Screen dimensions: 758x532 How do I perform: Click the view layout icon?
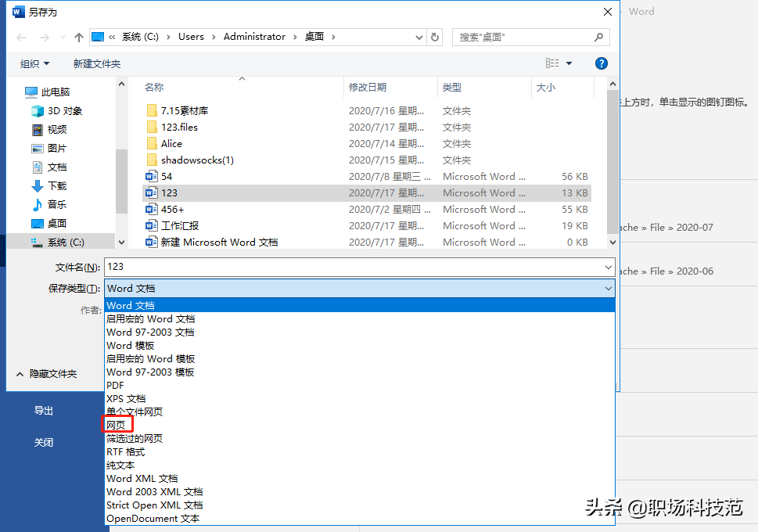(x=552, y=63)
